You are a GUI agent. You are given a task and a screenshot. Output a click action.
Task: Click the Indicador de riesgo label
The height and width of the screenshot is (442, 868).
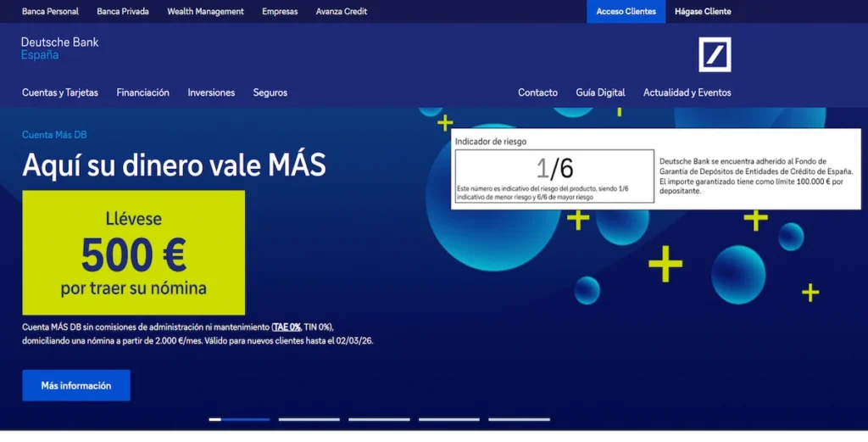(491, 142)
